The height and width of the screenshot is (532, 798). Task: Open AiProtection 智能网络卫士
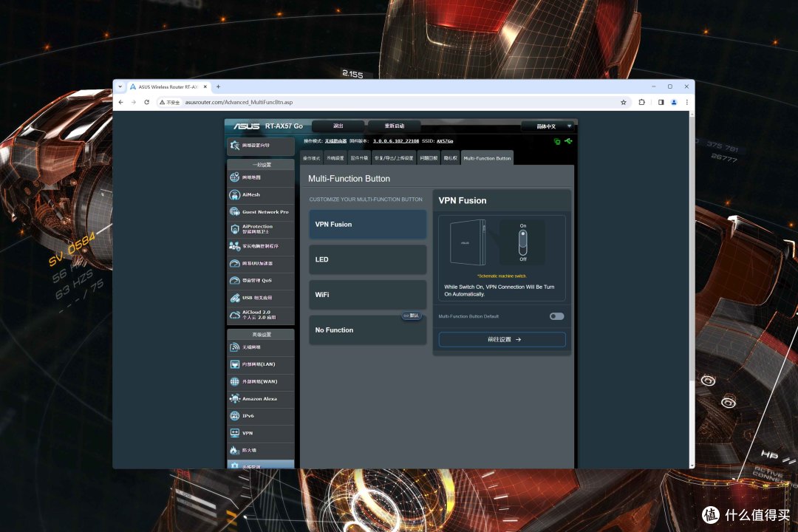click(261, 229)
